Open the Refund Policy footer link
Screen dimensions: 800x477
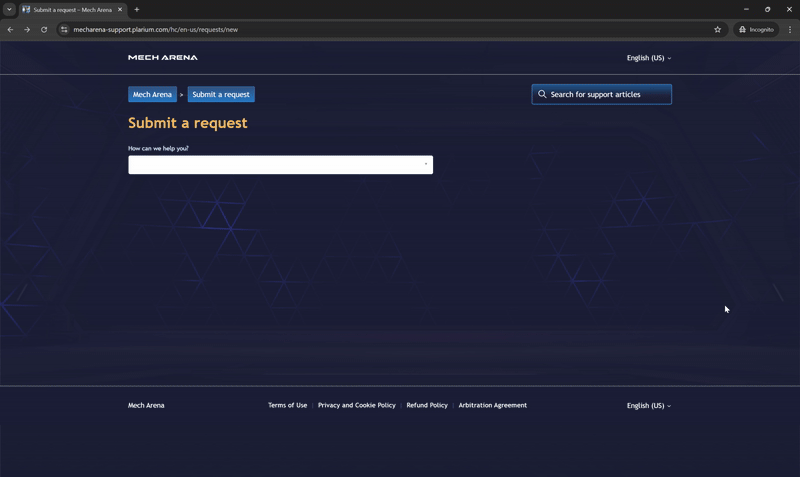(x=427, y=406)
